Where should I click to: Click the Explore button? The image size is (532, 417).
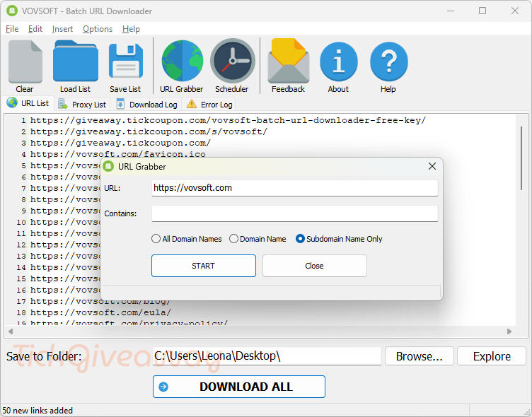click(x=492, y=356)
